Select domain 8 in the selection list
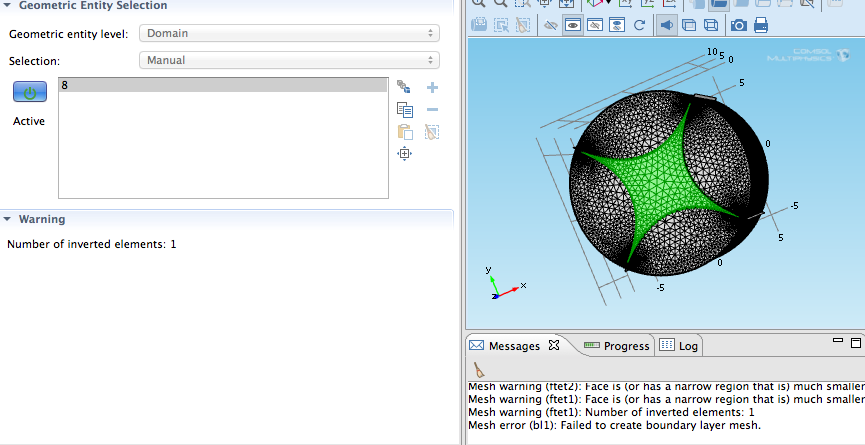The height and width of the screenshot is (445, 865). click(x=222, y=86)
